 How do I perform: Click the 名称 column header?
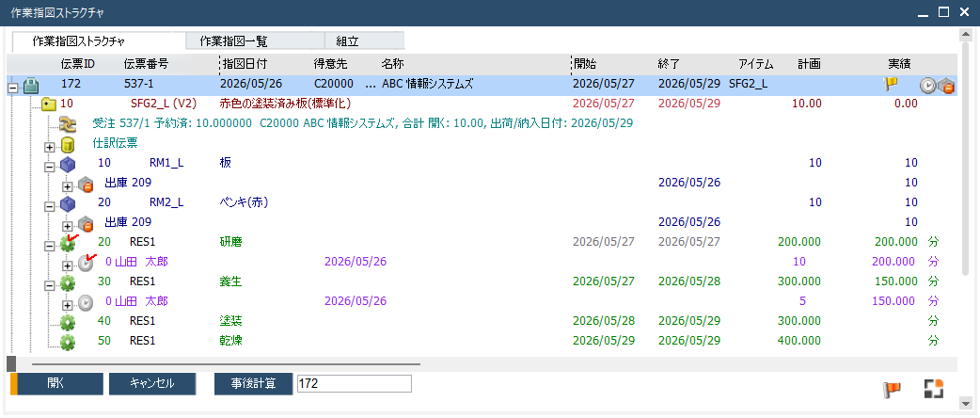pos(392,64)
